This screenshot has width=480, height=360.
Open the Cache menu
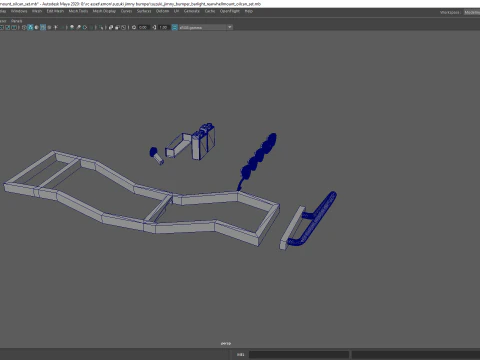point(210,11)
